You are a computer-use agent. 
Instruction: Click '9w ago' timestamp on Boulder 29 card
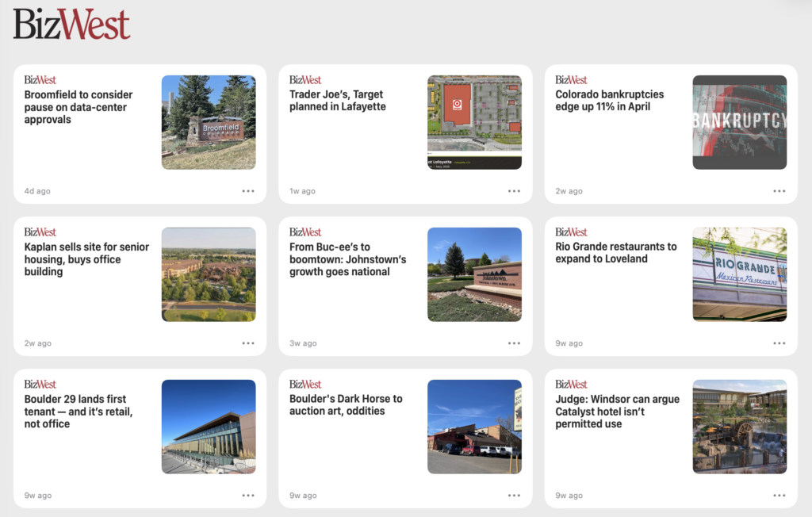(x=38, y=496)
